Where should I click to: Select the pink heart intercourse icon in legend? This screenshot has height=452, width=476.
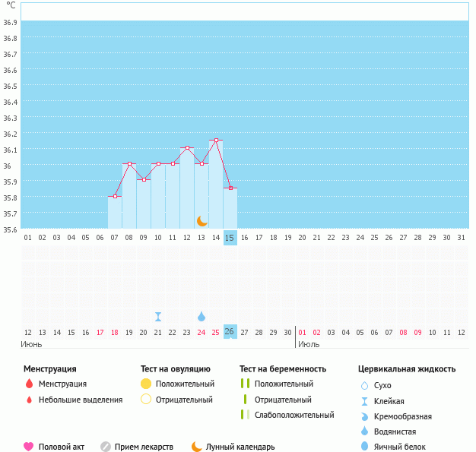coord(29,447)
